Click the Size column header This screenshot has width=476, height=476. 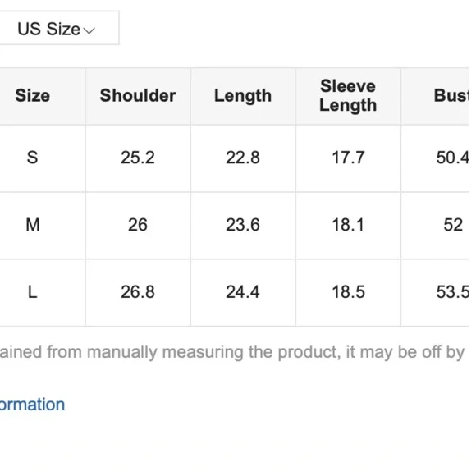click(x=33, y=96)
